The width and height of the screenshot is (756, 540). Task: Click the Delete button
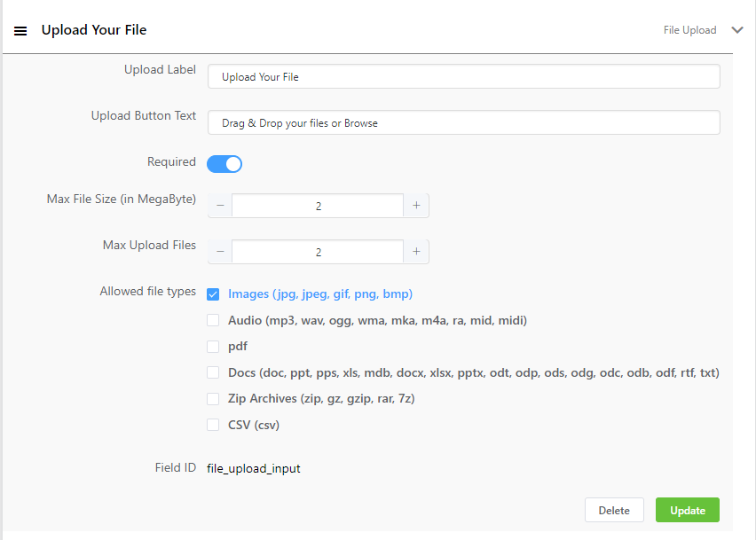pos(614,510)
